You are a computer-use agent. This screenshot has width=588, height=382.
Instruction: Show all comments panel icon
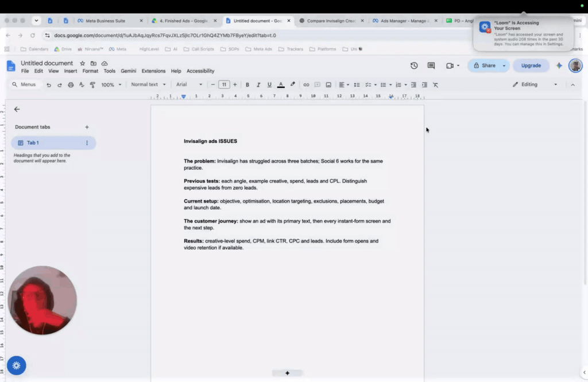(x=431, y=65)
